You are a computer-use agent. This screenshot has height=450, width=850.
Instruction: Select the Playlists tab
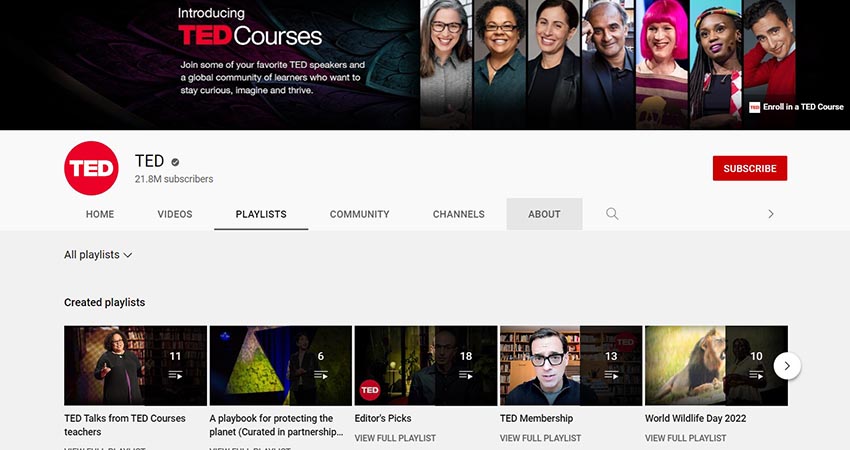(x=261, y=214)
